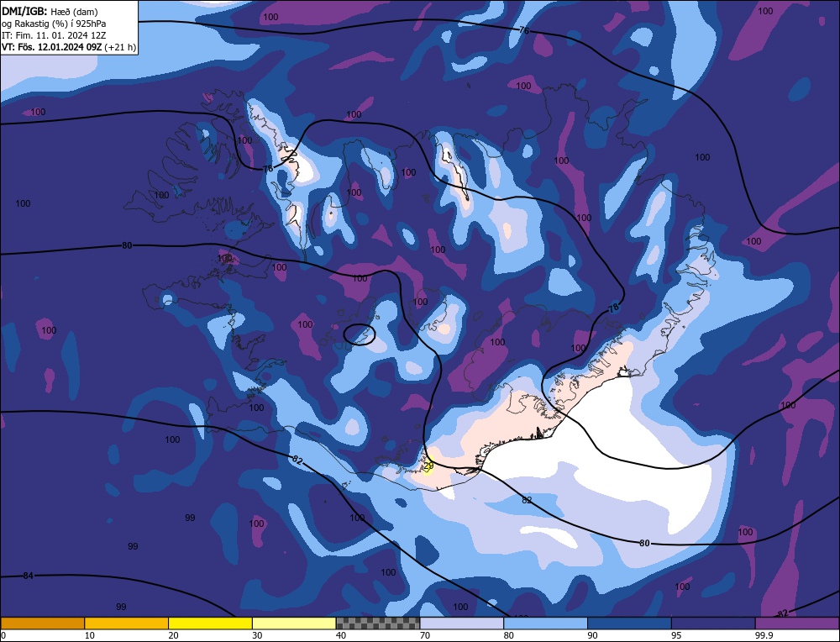The height and width of the screenshot is (642, 840).
Task: Click the yellow '29' minimum humidity marker
Action: click(x=428, y=466)
